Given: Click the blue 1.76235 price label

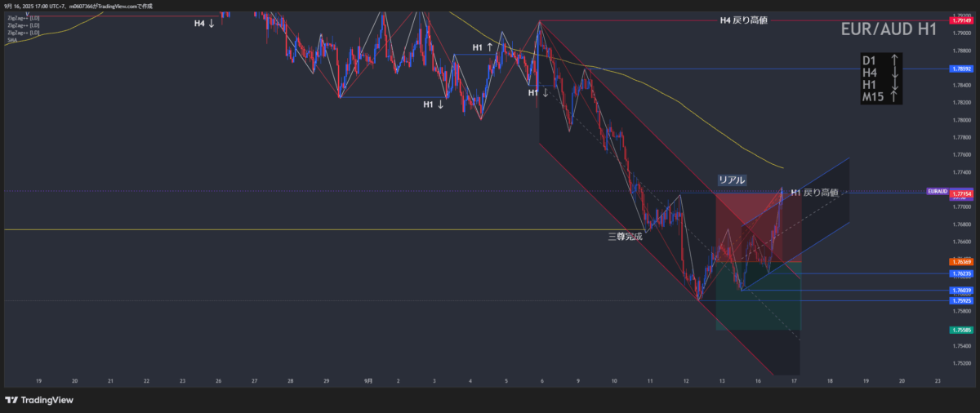Looking at the screenshot, I should (960, 273).
